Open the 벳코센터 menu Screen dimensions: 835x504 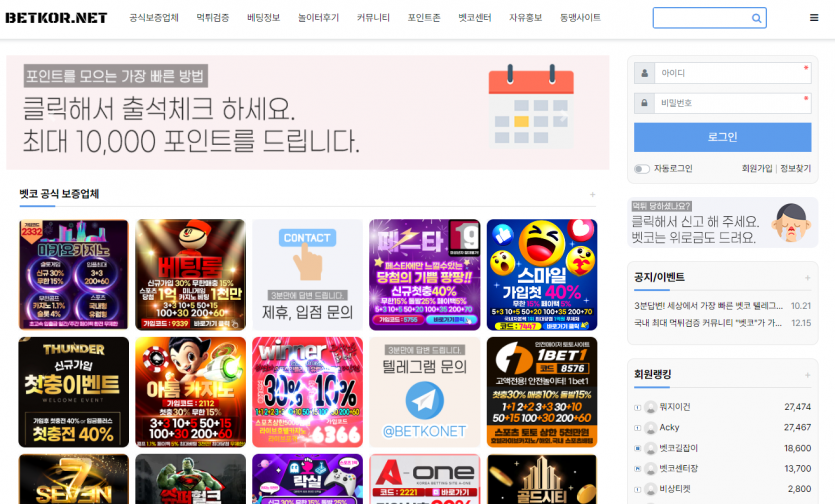(x=474, y=18)
